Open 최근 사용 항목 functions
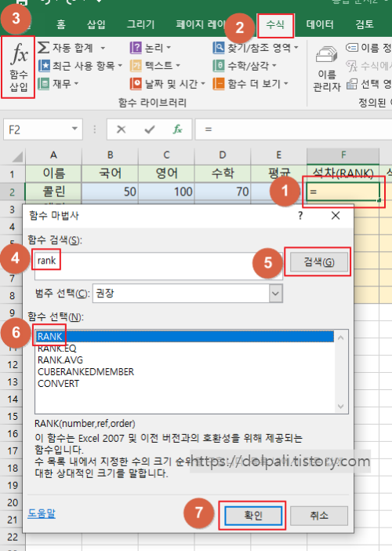392x551 pixels. (81, 66)
